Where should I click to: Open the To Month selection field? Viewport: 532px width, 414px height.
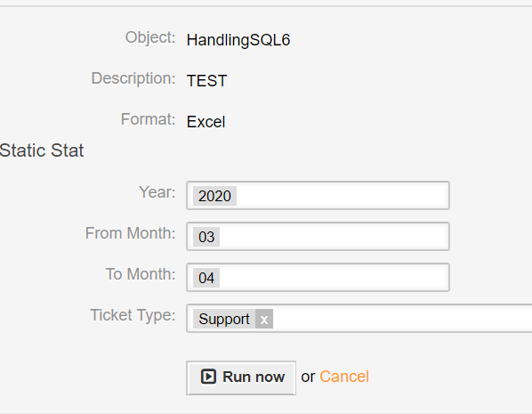tap(318, 278)
